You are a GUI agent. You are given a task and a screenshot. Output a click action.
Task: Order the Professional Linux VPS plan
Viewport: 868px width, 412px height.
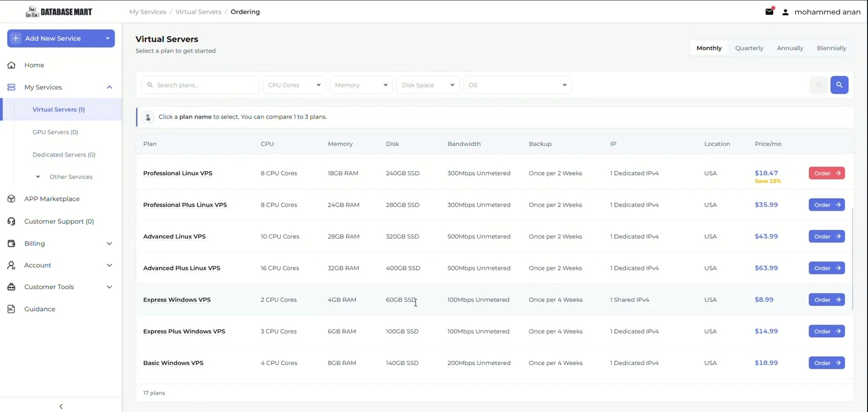[x=826, y=173]
